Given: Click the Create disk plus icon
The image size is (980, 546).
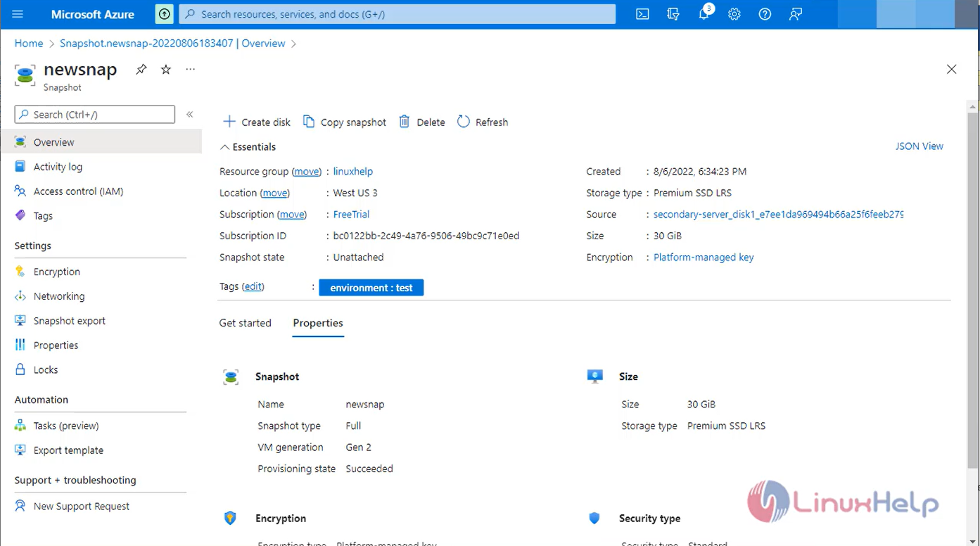Looking at the screenshot, I should 229,122.
